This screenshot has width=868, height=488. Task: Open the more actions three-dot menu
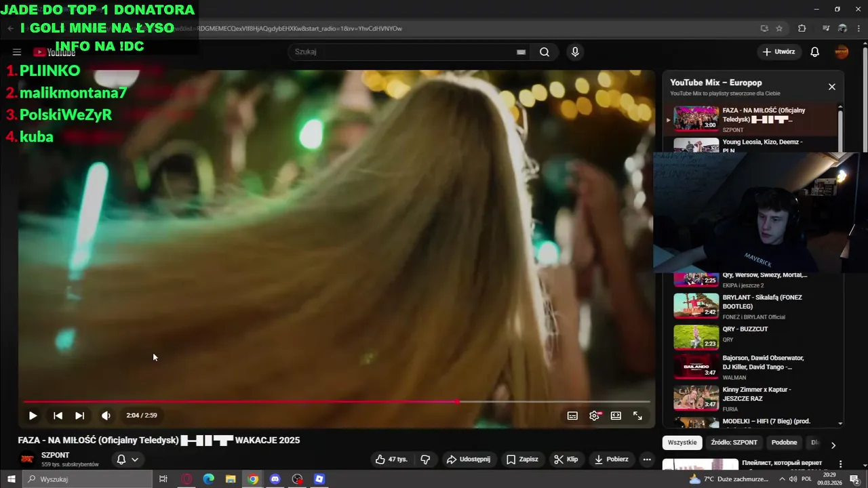647,460
